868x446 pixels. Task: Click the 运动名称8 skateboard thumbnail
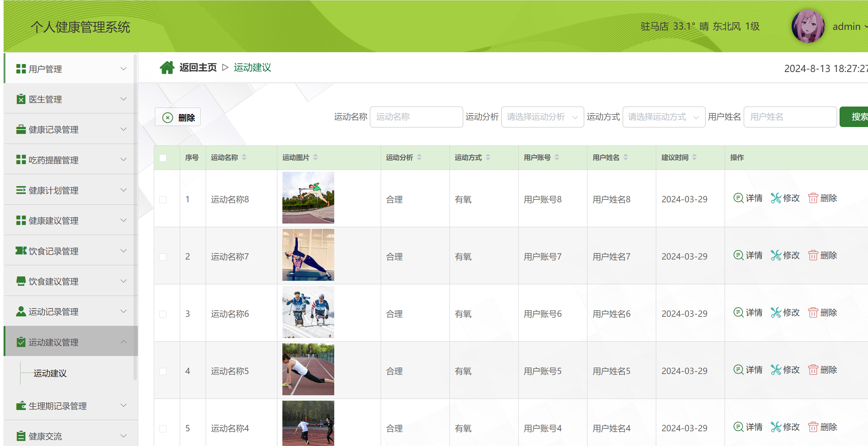pyautogui.click(x=308, y=198)
